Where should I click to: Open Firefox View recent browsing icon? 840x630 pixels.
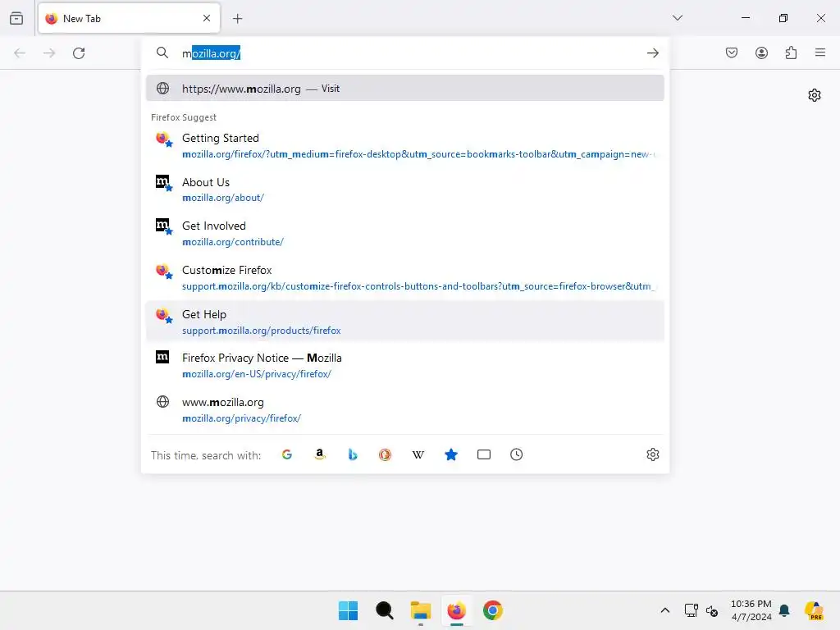click(x=16, y=18)
